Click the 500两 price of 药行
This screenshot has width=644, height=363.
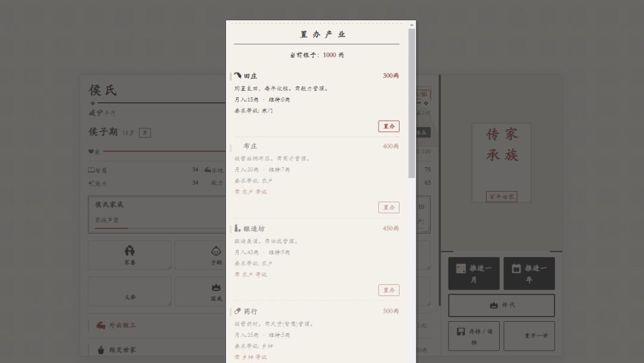[x=391, y=311]
